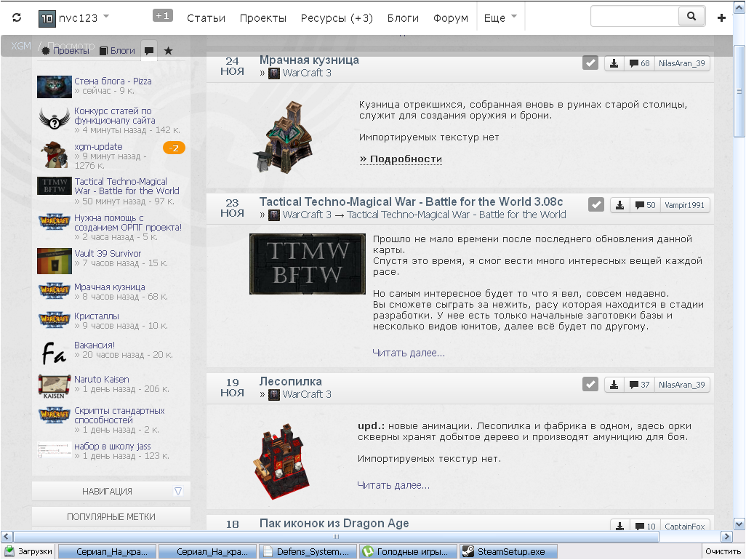Click the page refresh icon
The width and height of the screenshot is (746, 560).
(x=17, y=17)
